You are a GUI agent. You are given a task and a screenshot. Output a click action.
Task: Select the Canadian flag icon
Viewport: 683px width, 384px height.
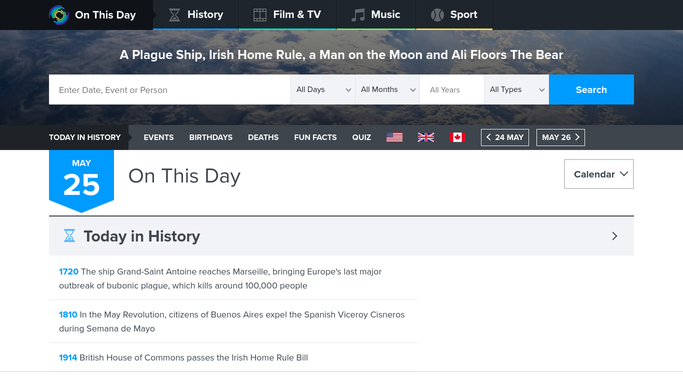(x=457, y=138)
